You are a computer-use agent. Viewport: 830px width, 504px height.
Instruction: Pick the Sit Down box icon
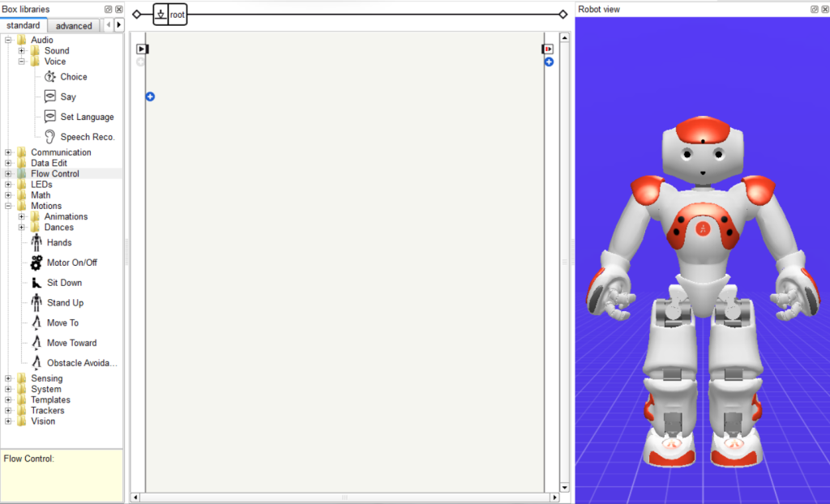(x=36, y=283)
